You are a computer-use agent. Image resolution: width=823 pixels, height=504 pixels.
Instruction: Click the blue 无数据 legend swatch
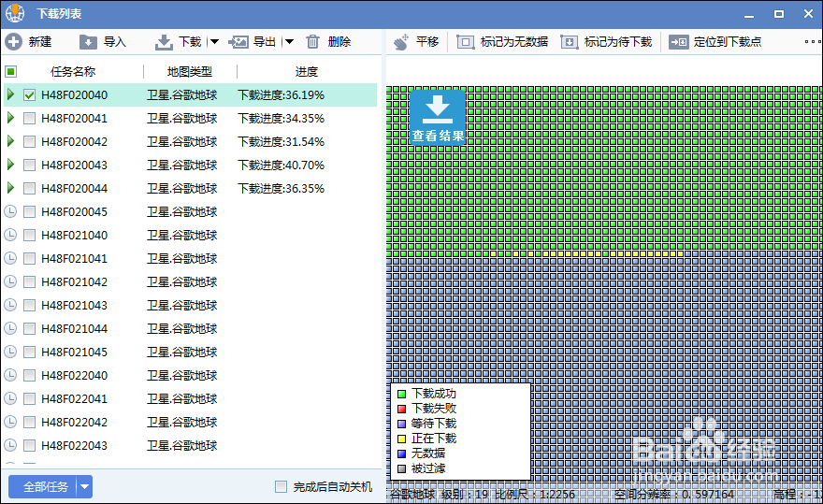[402, 454]
